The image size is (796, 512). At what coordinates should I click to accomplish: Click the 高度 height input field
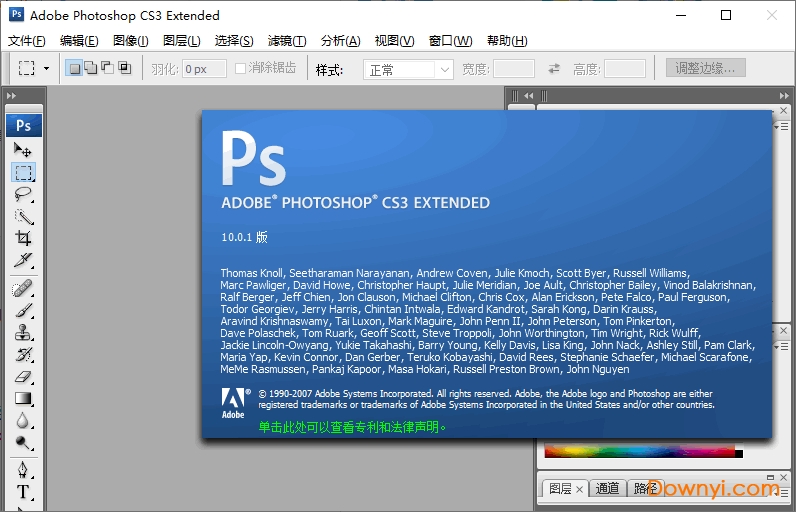[625, 69]
